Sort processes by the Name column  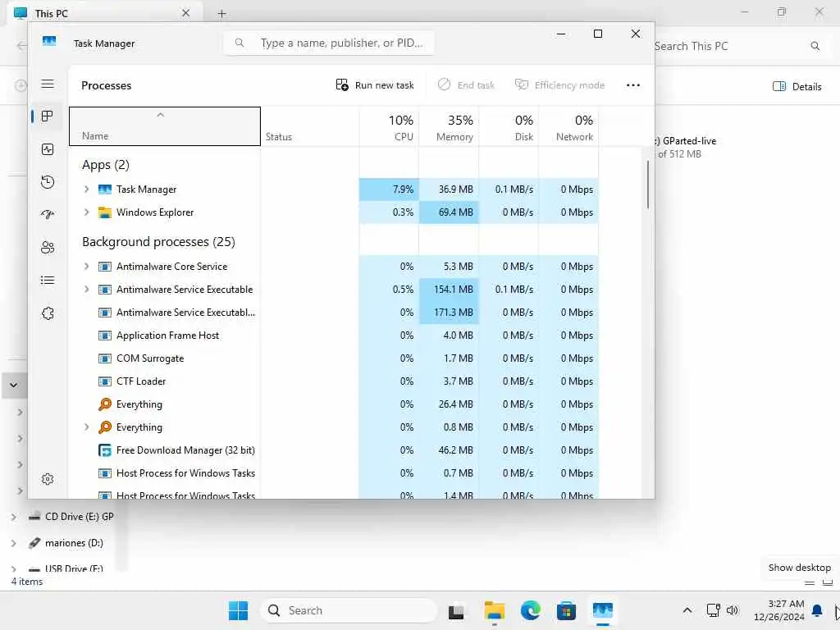pyautogui.click(x=164, y=126)
